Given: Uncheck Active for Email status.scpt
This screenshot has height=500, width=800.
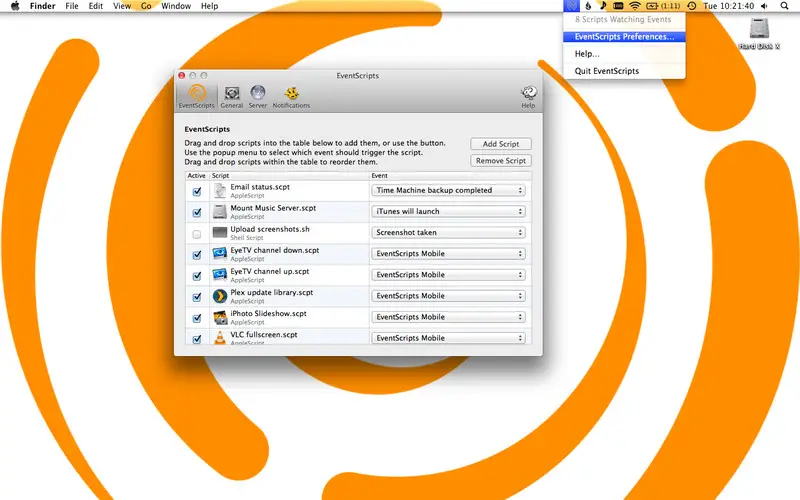Looking at the screenshot, I should tap(197, 191).
